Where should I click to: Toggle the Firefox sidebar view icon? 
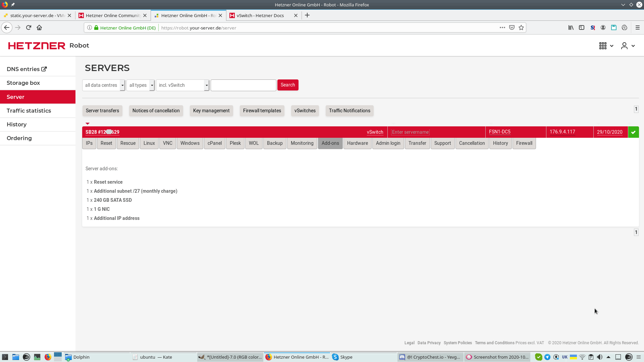[x=582, y=27]
